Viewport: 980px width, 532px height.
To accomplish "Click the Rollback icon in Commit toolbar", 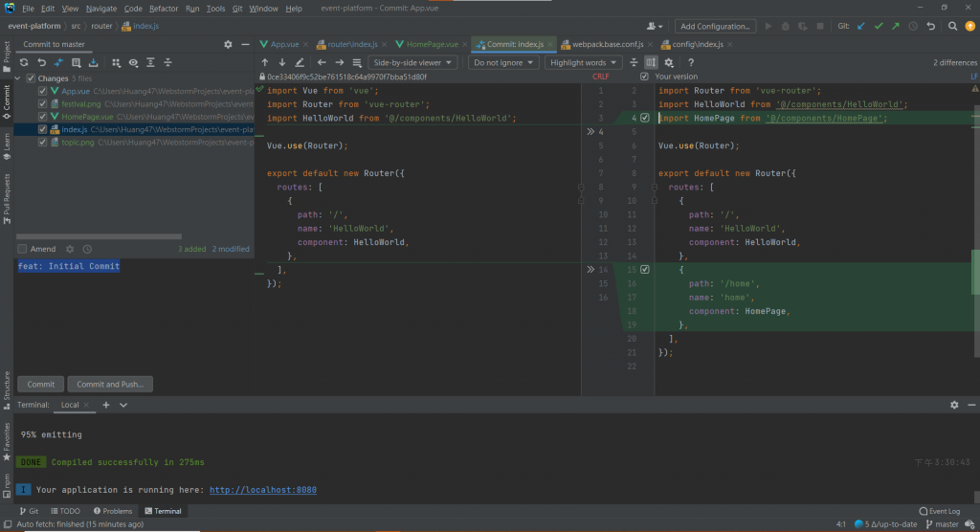I will [41, 62].
